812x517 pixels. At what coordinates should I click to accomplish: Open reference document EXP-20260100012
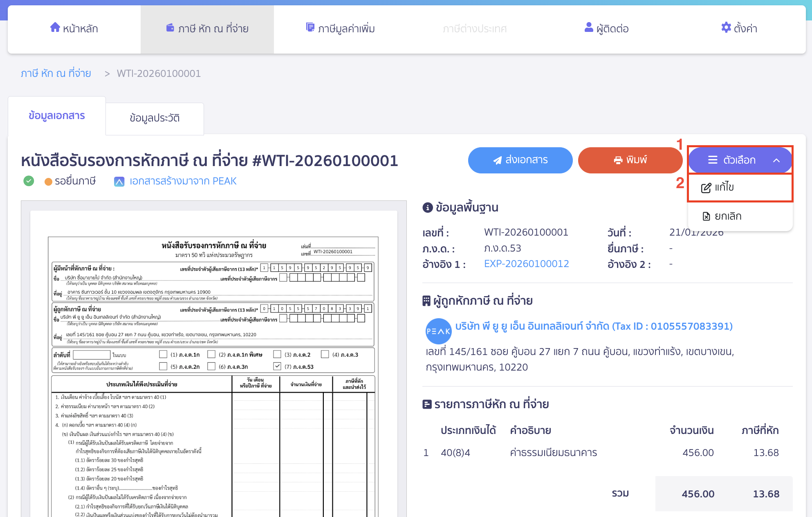(527, 264)
